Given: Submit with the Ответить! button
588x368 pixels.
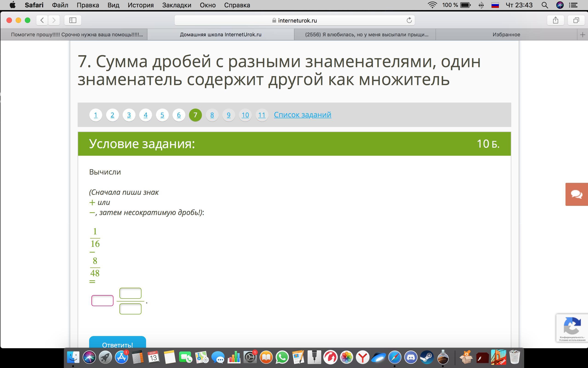Looking at the screenshot, I should [117, 342].
